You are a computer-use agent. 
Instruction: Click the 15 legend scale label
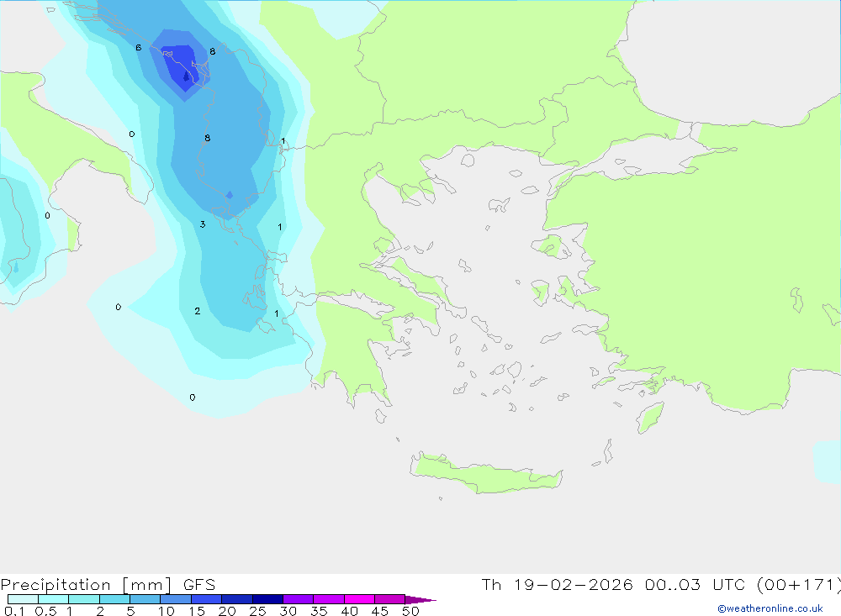coord(197,611)
